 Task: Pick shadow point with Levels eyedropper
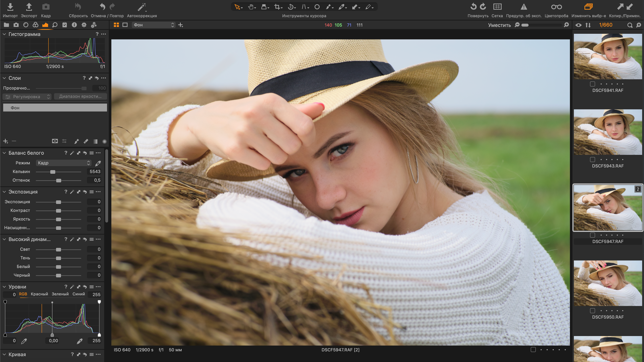click(24, 341)
